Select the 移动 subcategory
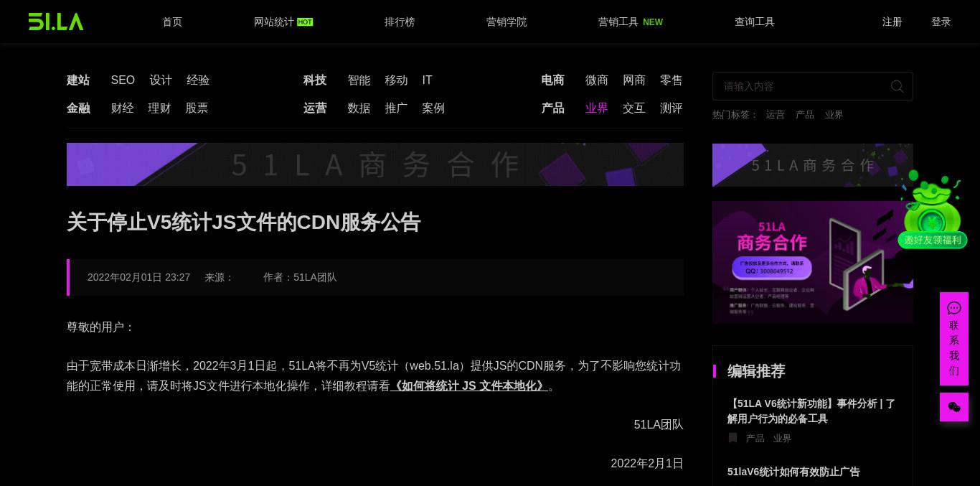This screenshot has height=486, width=980. tap(396, 80)
